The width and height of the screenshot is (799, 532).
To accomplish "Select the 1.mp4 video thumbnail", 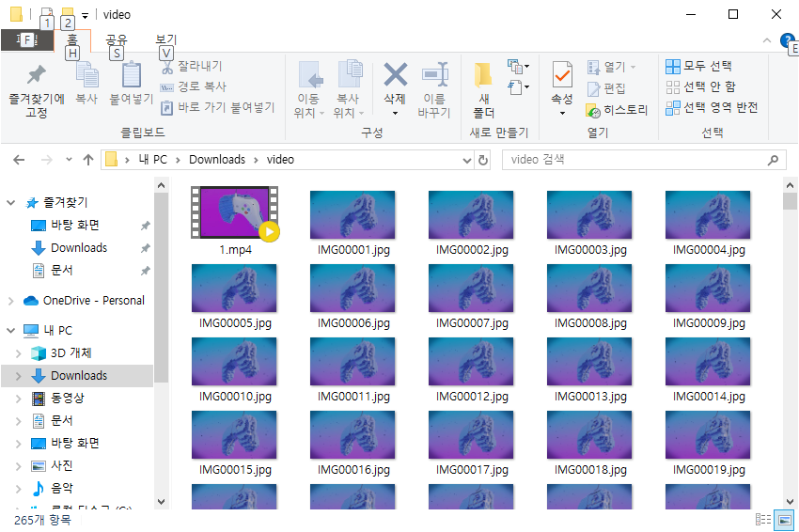I will (x=235, y=213).
